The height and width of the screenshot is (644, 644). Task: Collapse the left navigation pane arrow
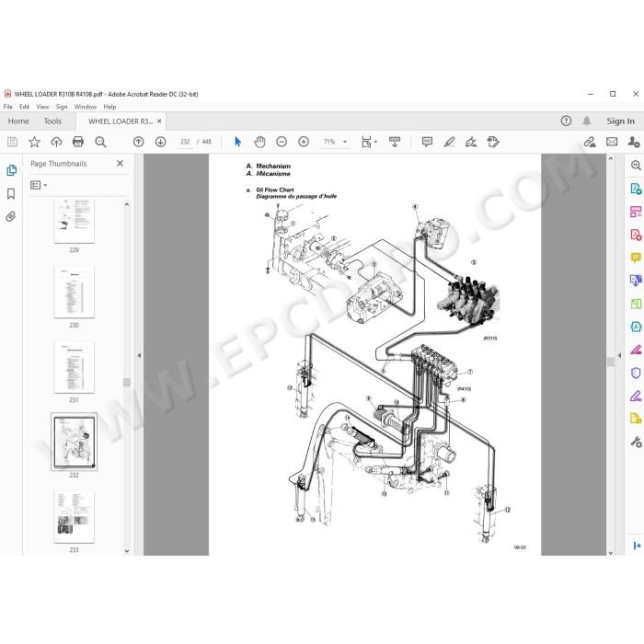coord(139,355)
